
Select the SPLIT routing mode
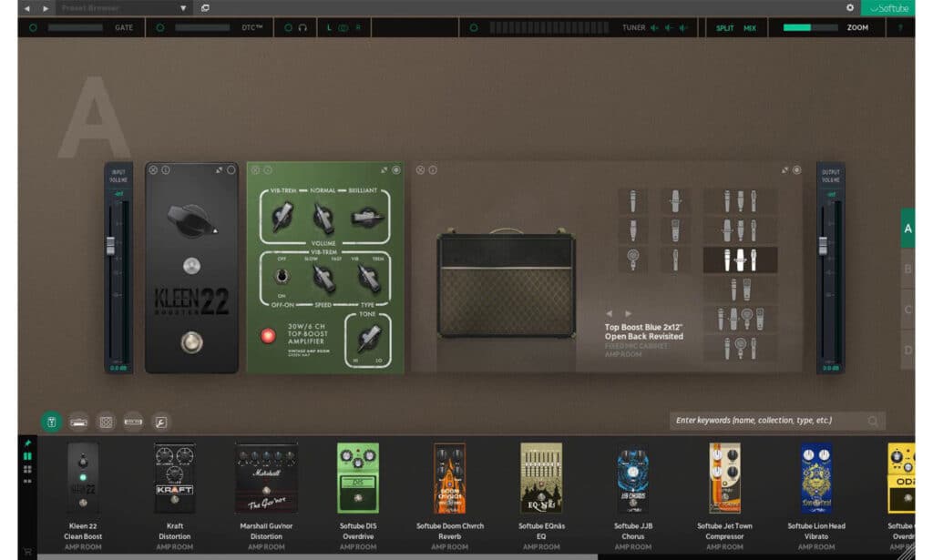[724, 28]
